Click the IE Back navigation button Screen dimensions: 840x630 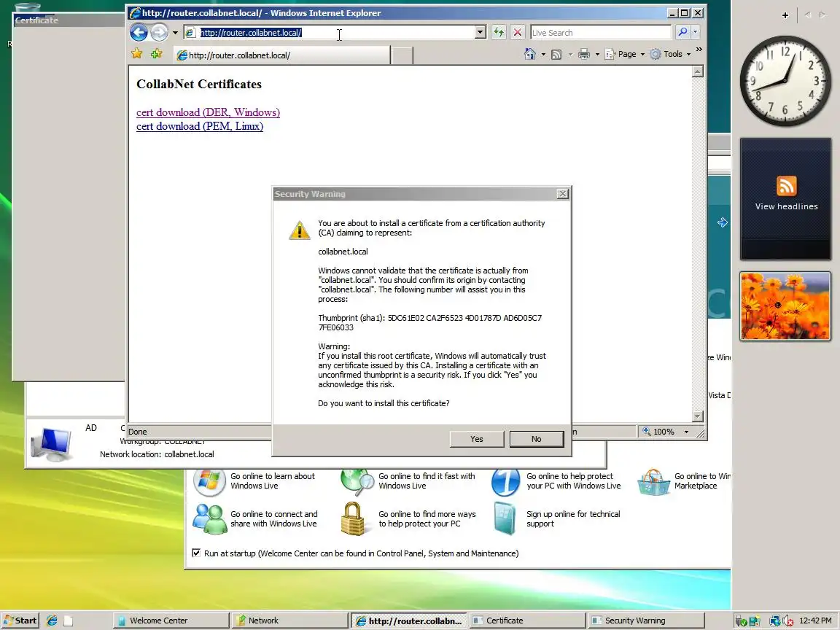pyautogui.click(x=139, y=33)
